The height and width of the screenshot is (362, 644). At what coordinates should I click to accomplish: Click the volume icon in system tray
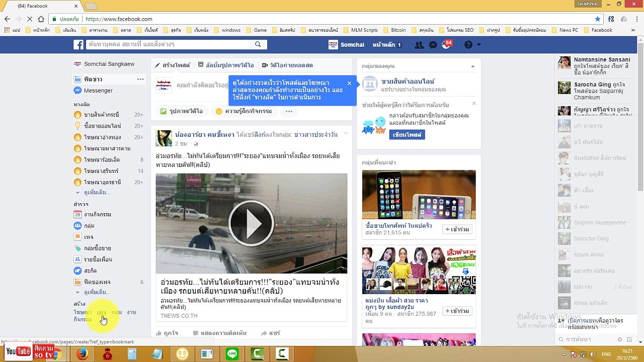tap(594, 354)
